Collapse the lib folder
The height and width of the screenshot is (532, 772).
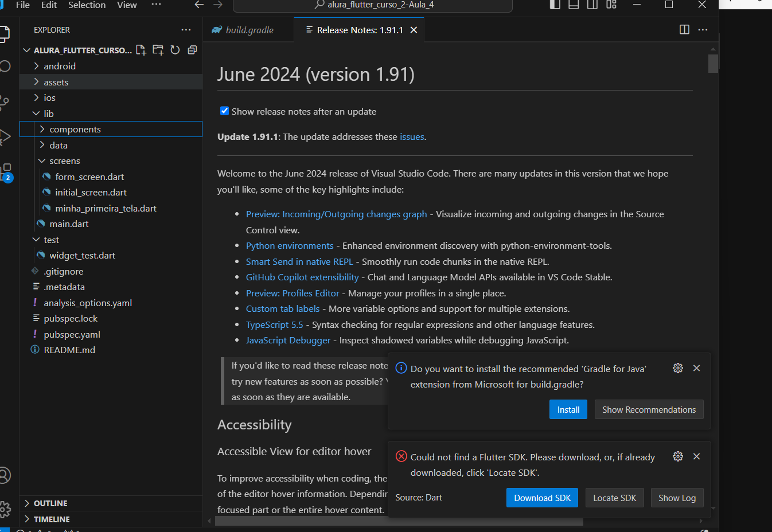pyautogui.click(x=111, y=114)
